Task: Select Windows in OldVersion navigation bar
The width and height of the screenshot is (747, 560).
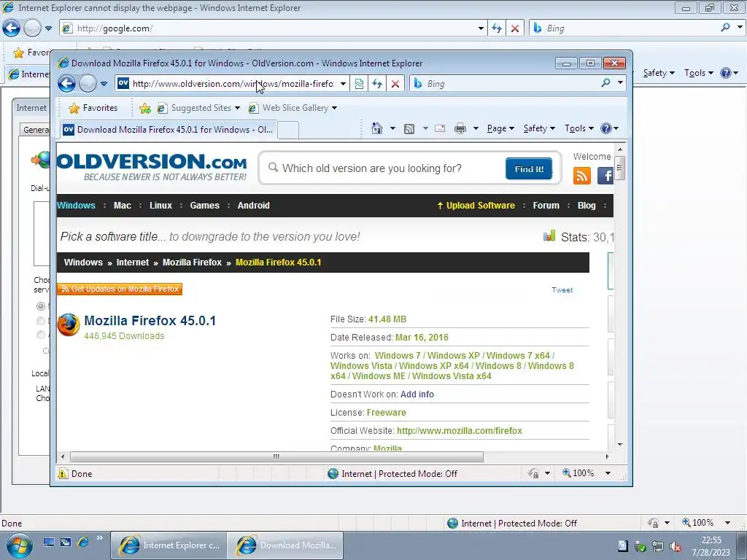Action: [76, 205]
